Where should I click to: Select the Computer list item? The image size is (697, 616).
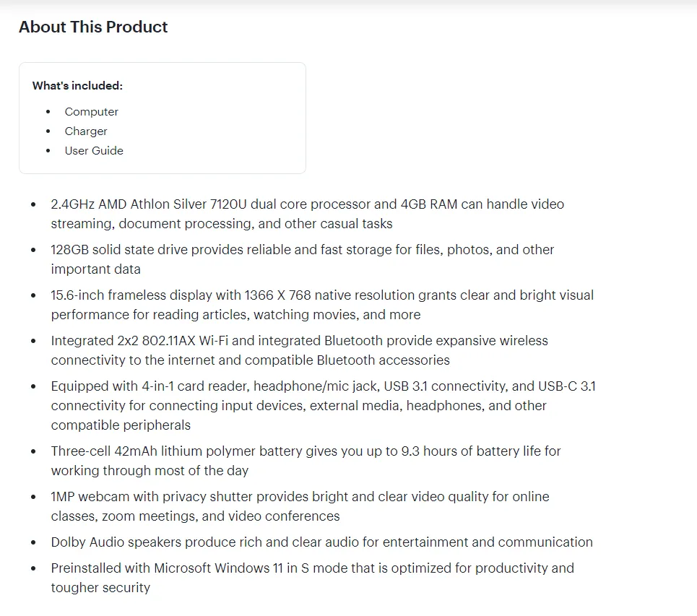tap(92, 111)
